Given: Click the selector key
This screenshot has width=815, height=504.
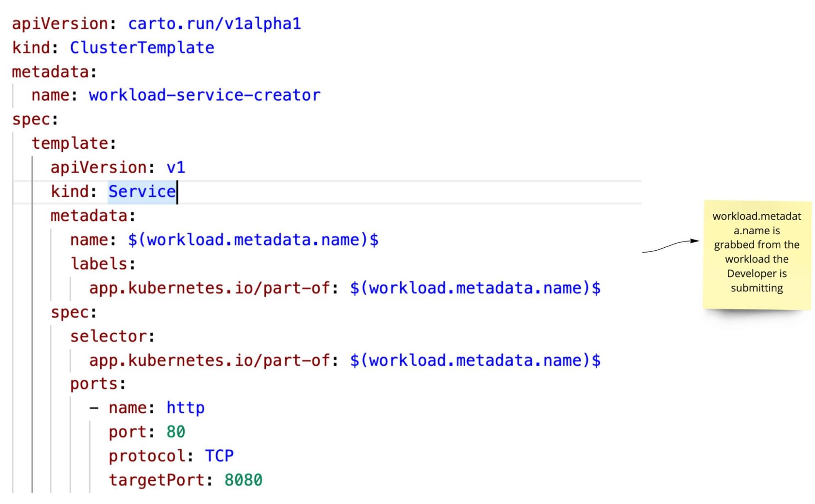Looking at the screenshot, I should (108, 336).
